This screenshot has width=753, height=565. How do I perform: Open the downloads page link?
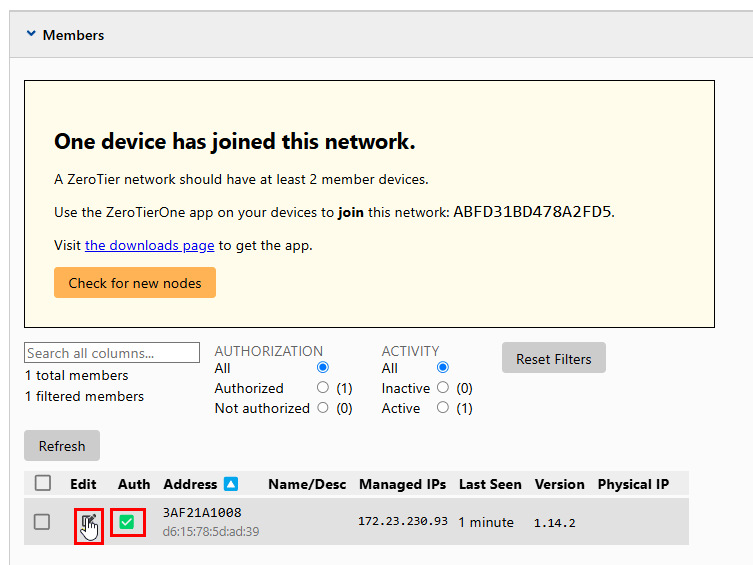(x=150, y=245)
